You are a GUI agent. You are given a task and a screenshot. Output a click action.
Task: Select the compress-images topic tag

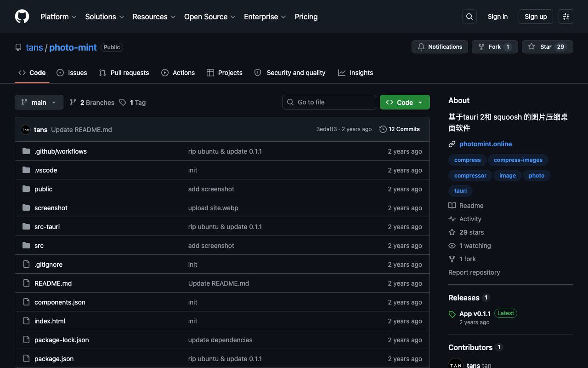518,160
